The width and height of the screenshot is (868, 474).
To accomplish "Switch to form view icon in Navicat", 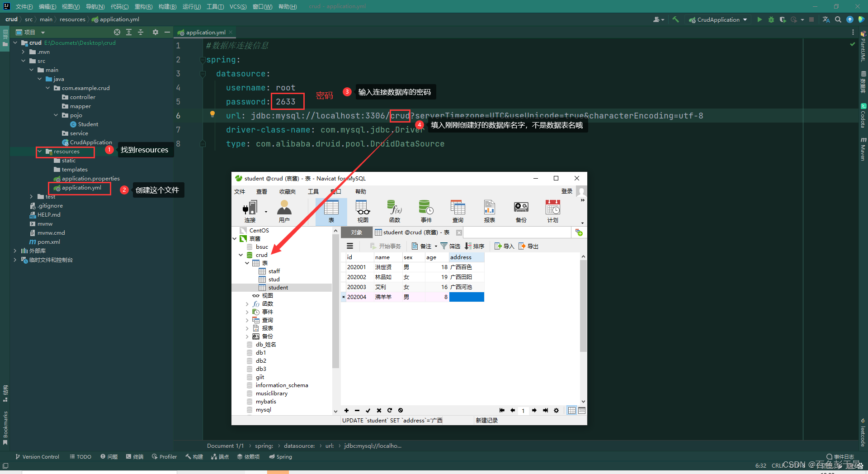I will pyautogui.click(x=582, y=410).
